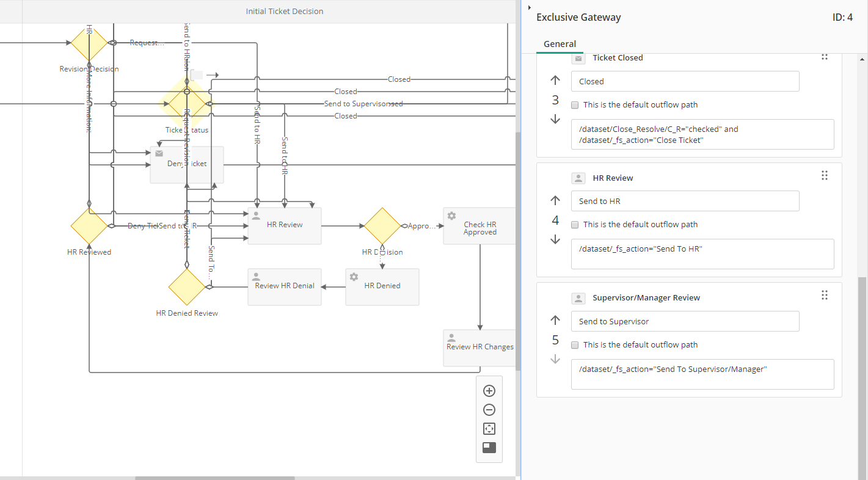Open the General tab
The width and height of the screenshot is (868, 480).
560,44
